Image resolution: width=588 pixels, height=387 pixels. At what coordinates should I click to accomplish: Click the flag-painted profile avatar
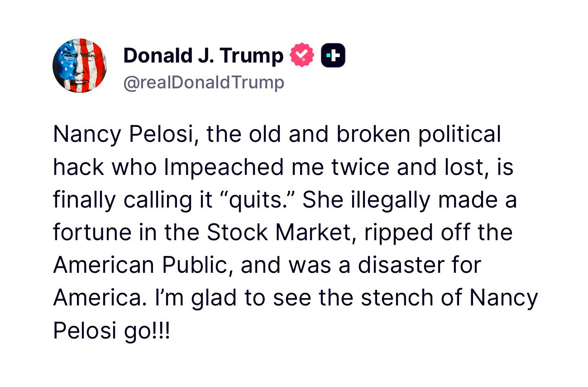click(80, 66)
